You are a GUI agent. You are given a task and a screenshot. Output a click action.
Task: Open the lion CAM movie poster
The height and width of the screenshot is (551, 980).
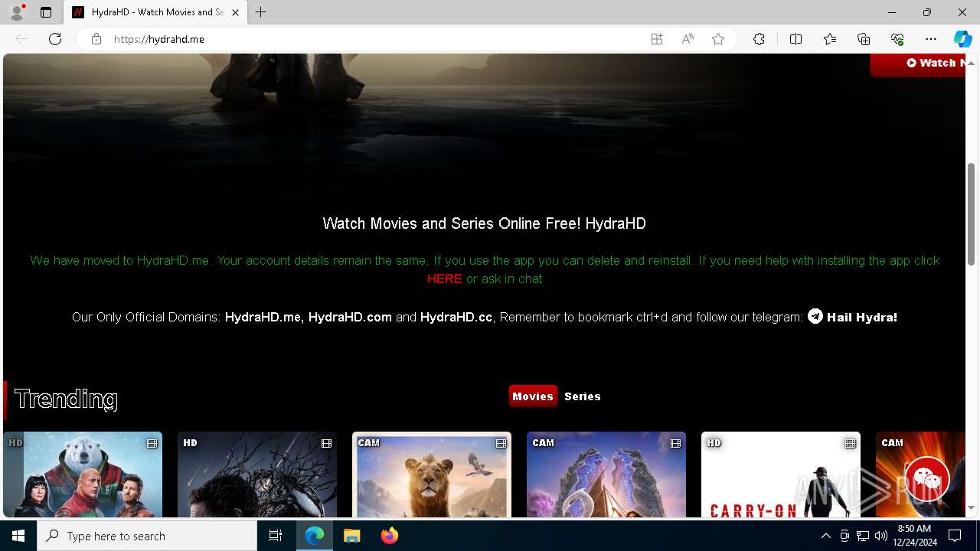coord(432,474)
